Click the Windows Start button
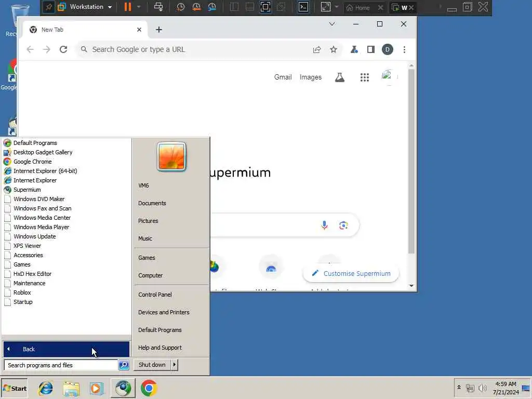532x399 pixels. click(x=14, y=389)
